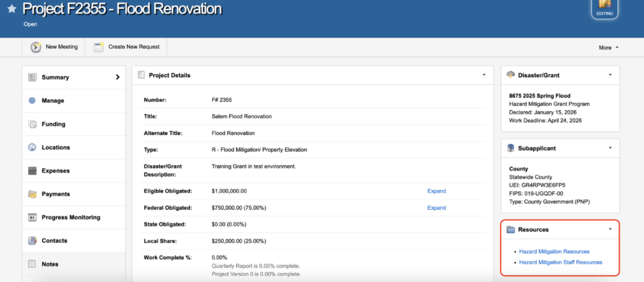
Task: Click the chevron on the Summary item
Action: (x=118, y=77)
